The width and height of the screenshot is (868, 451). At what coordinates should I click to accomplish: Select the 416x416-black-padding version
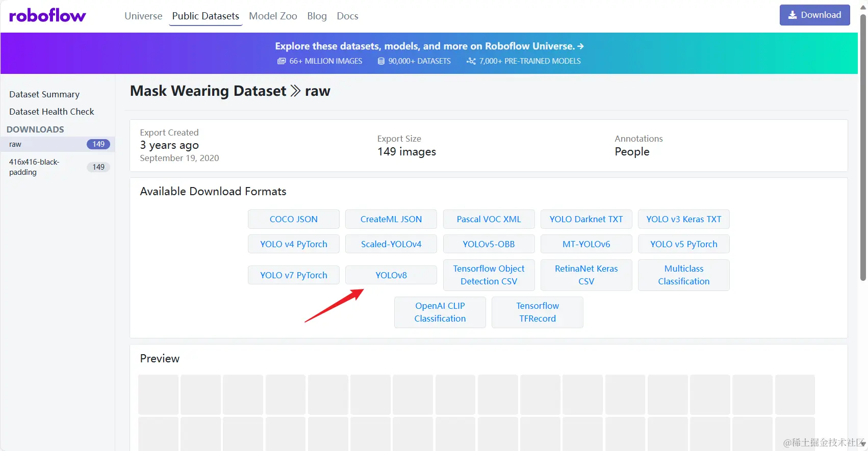coord(58,167)
